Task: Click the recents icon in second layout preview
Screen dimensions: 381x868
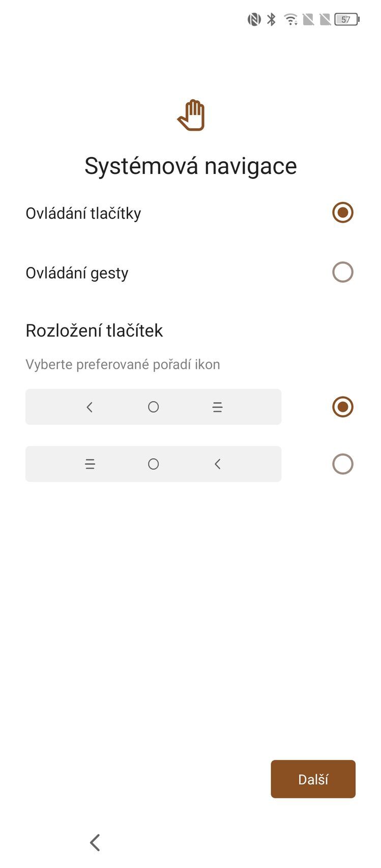Action: [x=90, y=464]
